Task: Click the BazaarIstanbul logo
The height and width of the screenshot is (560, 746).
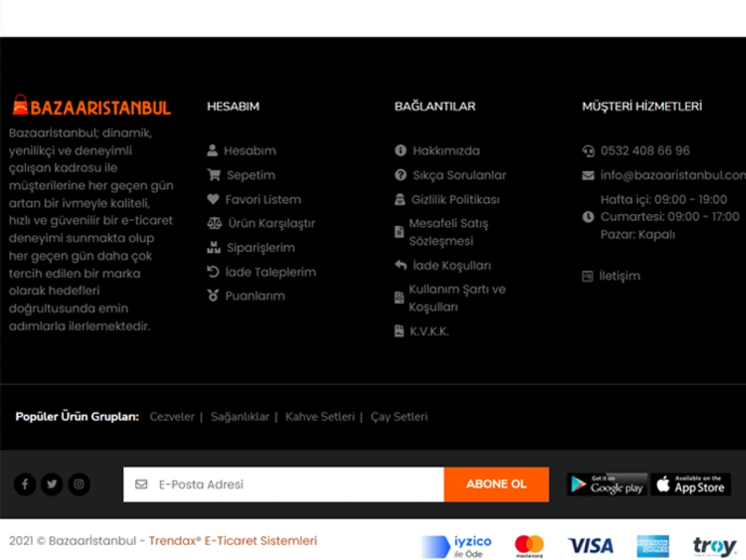Action: tap(92, 106)
